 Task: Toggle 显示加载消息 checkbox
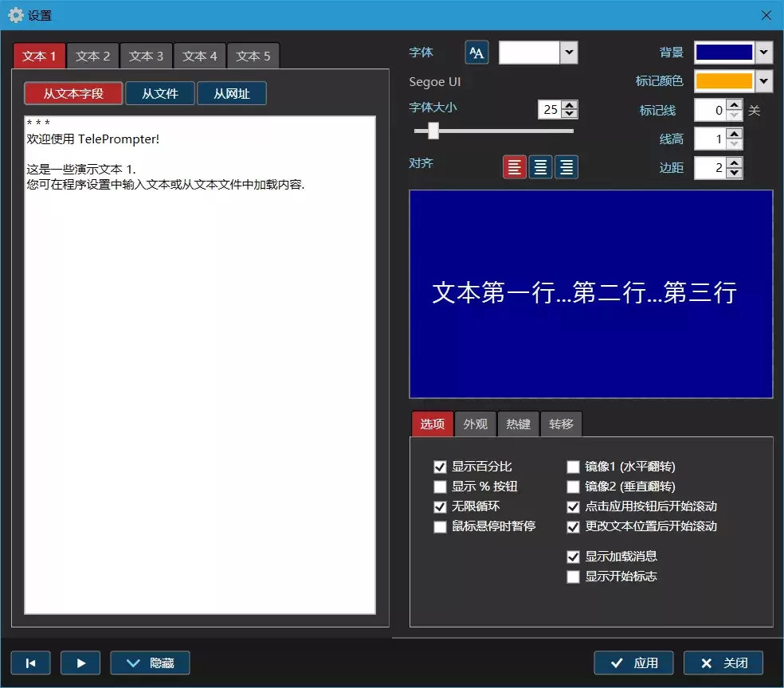point(573,557)
